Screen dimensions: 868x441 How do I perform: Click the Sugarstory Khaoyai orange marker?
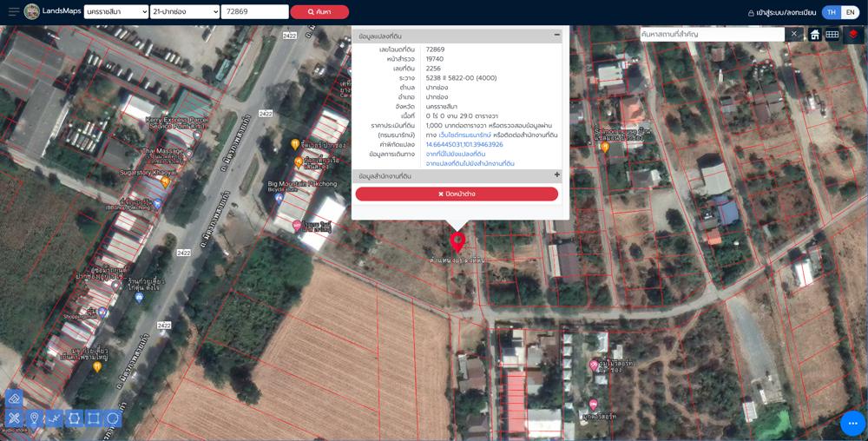click(165, 181)
